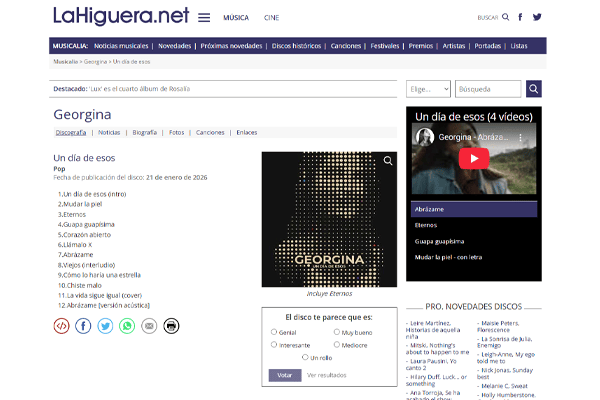600x400 pixels.
Task: Choose the 'Muy bueno' radio button
Action: (x=334, y=331)
